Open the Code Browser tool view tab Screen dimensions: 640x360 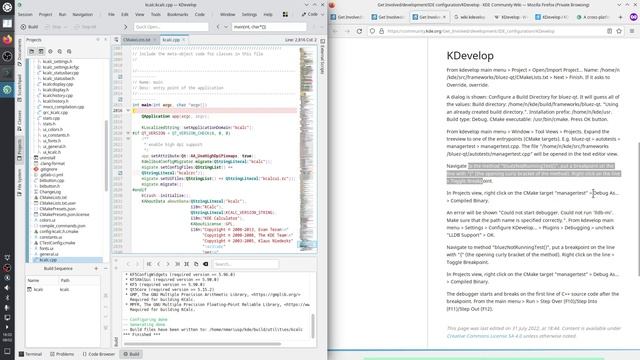point(98,354)
